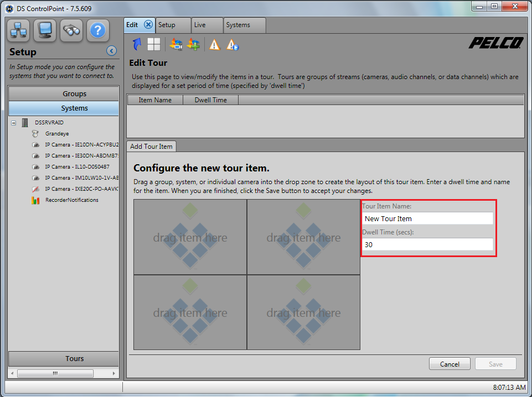Click inside the Dwell Time input field
This screenshot has height=397, width=532.
coord(427,244)
